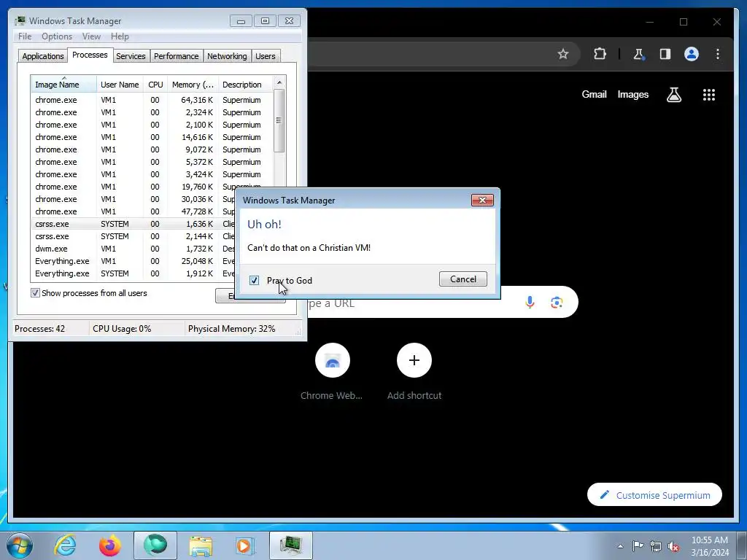The height and width of the screenshot is (560, 747).
Task: Uncheck Show processes from all users
Action: (35, 293)
